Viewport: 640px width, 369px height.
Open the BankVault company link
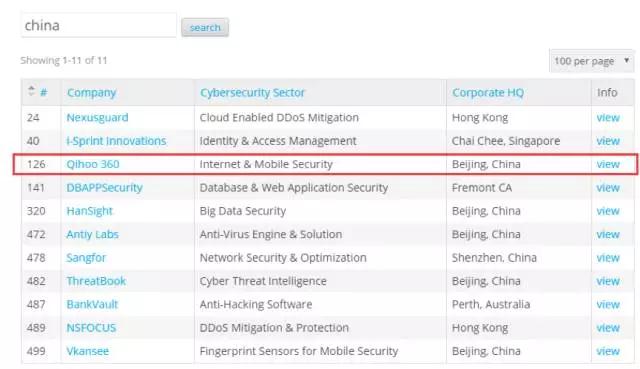pyautogui.click(x=92, y=304)
